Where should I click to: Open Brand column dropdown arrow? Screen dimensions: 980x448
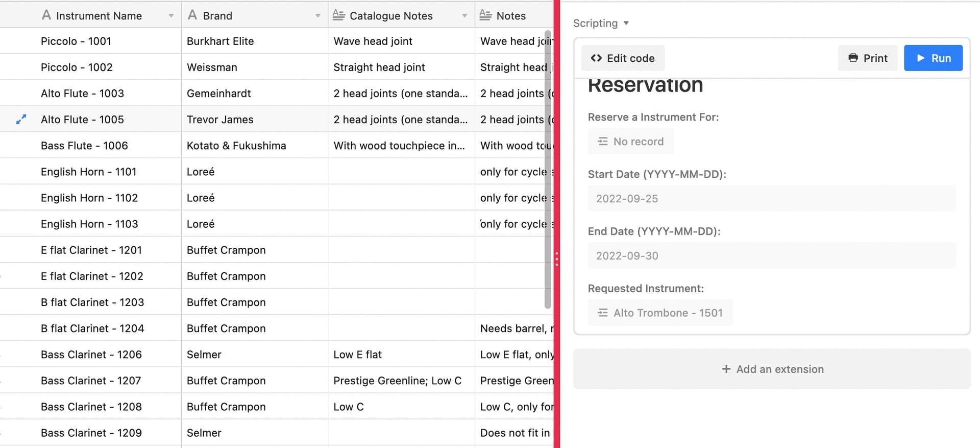pyautogui.click(x=317, y=16)
